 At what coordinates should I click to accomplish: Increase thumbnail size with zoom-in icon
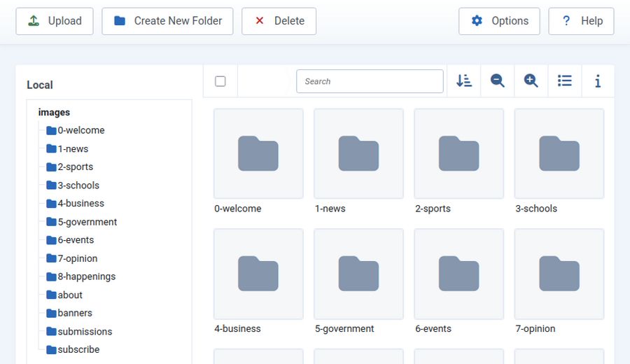531,81
